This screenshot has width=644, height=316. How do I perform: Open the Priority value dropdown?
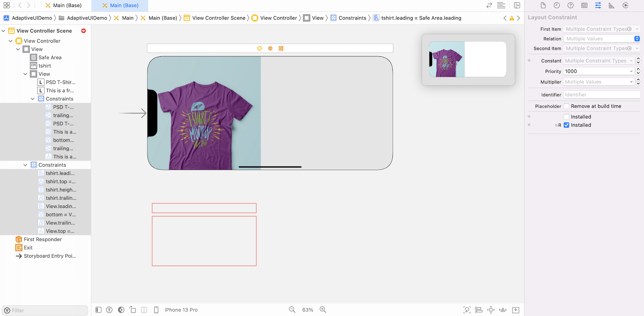click(631, 71)
